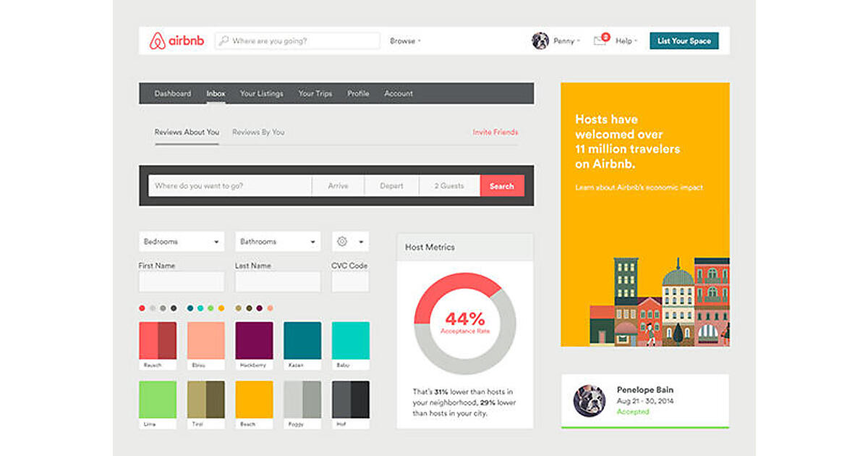
Task: Click the 'Aug 21 - 30, 2014' date text
Action: 645,400
